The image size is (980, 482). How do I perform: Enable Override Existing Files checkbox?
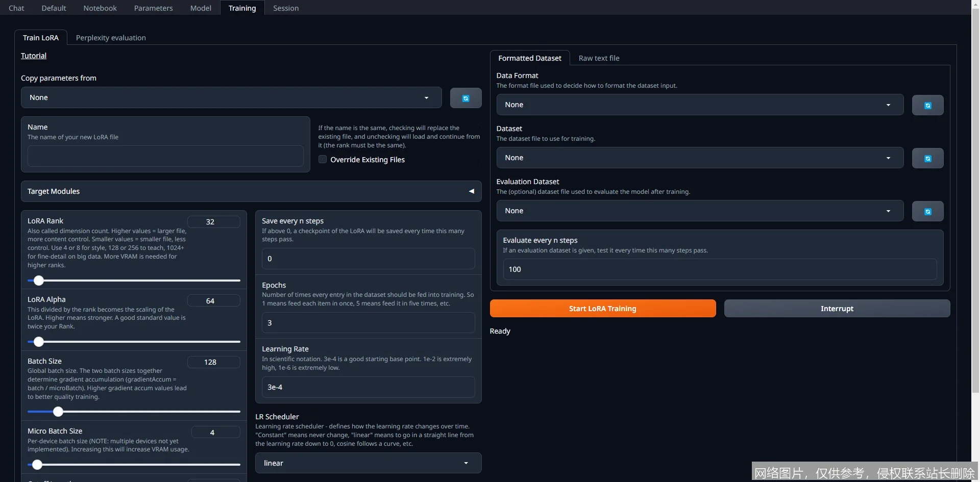(x=323, y=159)
